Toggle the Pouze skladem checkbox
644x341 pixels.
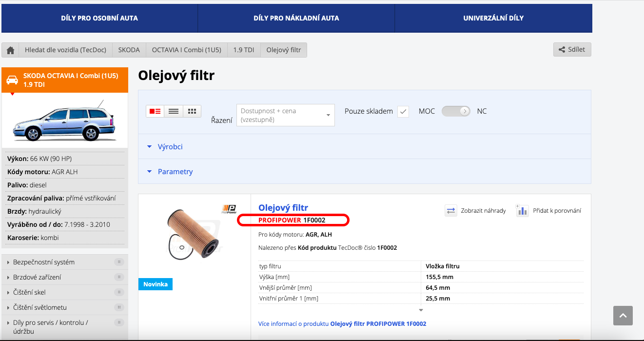(403, 111)
